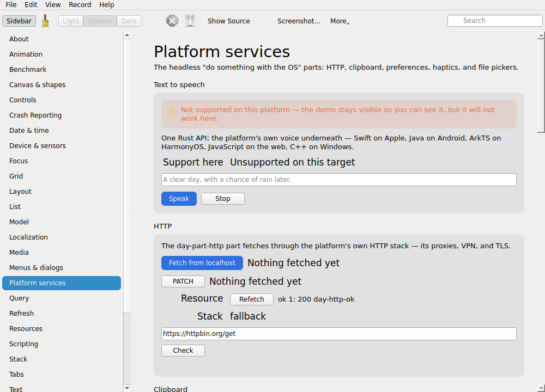The width and height of the screenshot is (545, 392).
Task: Switch theme to System
Action: (100, 21)
